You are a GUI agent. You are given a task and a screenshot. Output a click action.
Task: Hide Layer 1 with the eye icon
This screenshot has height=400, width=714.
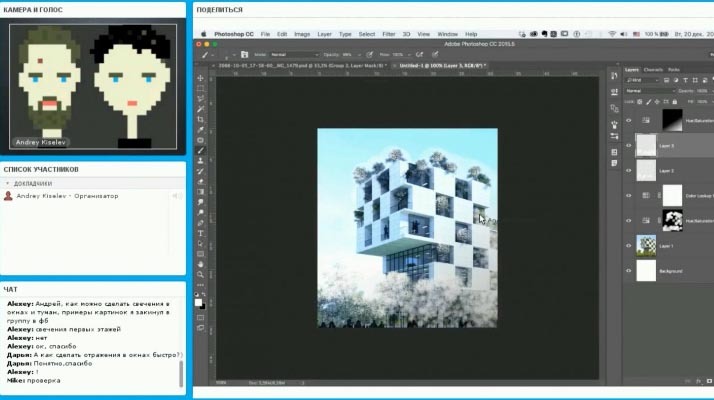click(x=629, y=246)
